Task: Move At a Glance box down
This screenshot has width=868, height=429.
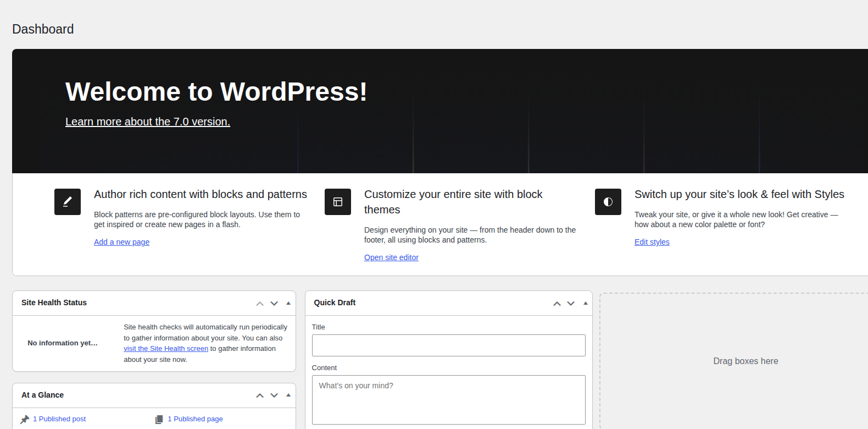Action: [x=274, y=395]
